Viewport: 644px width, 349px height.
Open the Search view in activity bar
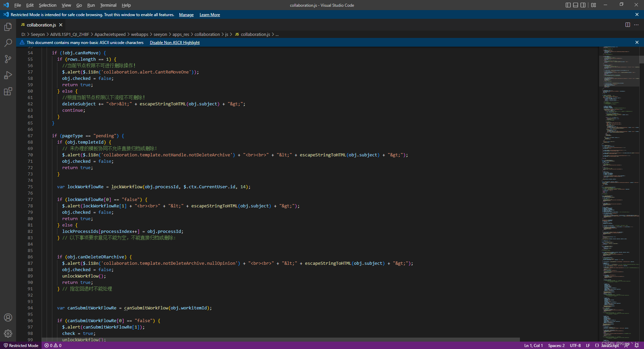pyautogui.click(x=8, y=43)
